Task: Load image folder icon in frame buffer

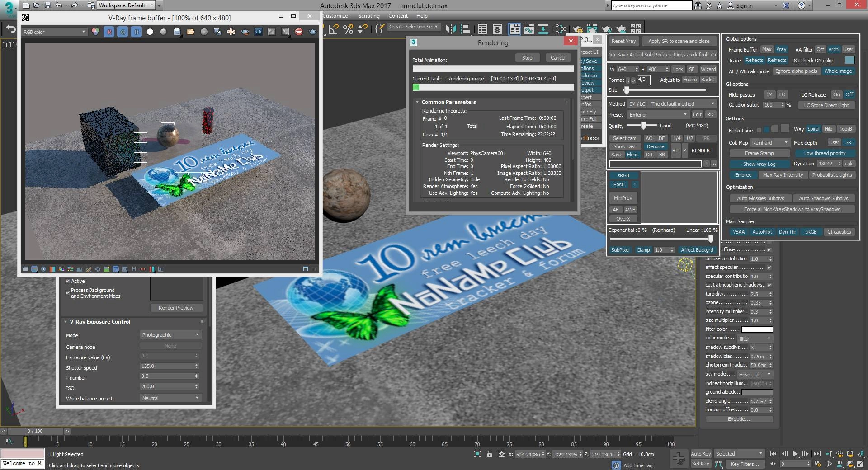Action: click(191, 32)
